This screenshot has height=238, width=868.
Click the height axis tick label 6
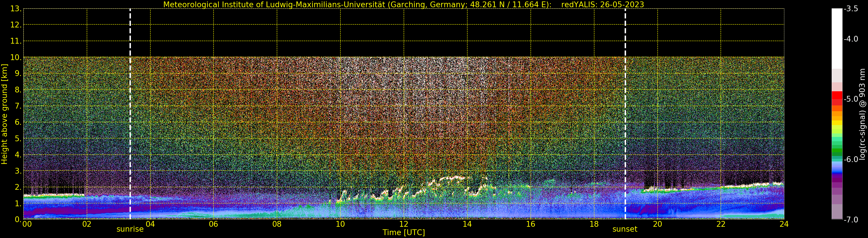[18, 122]
